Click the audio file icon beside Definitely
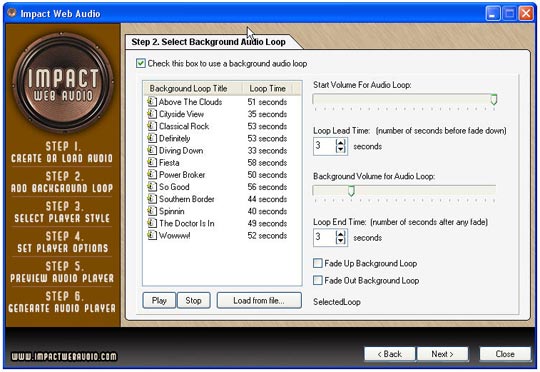540x372 pixels. [152, 138]
